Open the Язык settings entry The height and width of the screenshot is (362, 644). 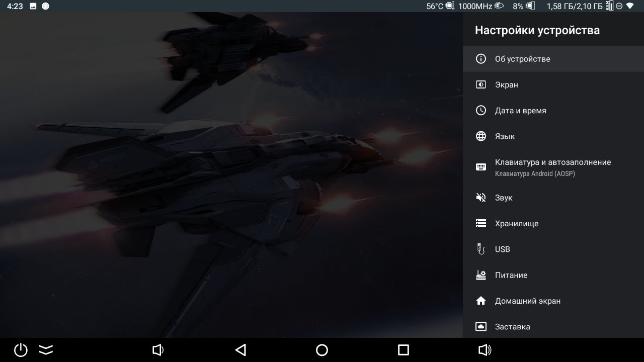tap(553, 136)
